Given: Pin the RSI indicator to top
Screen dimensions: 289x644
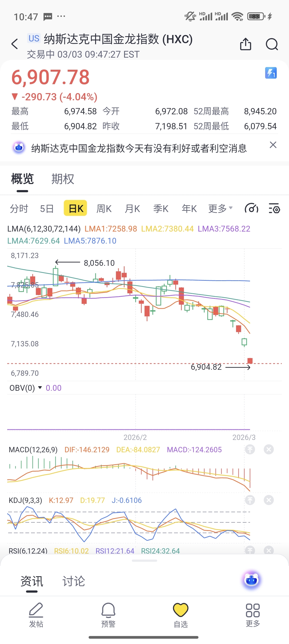Looking at the screenshot, I should tap(250, 550).
